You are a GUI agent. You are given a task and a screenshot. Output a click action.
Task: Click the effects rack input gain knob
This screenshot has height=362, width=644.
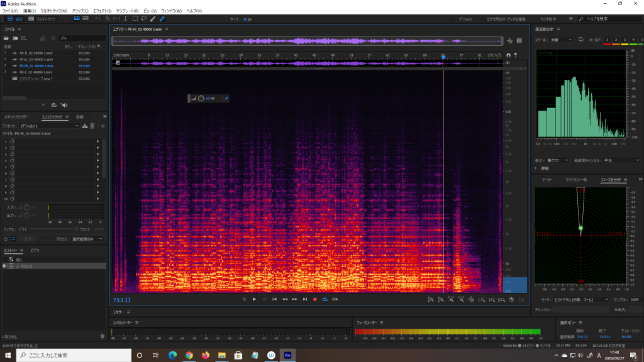click(26, 207)
